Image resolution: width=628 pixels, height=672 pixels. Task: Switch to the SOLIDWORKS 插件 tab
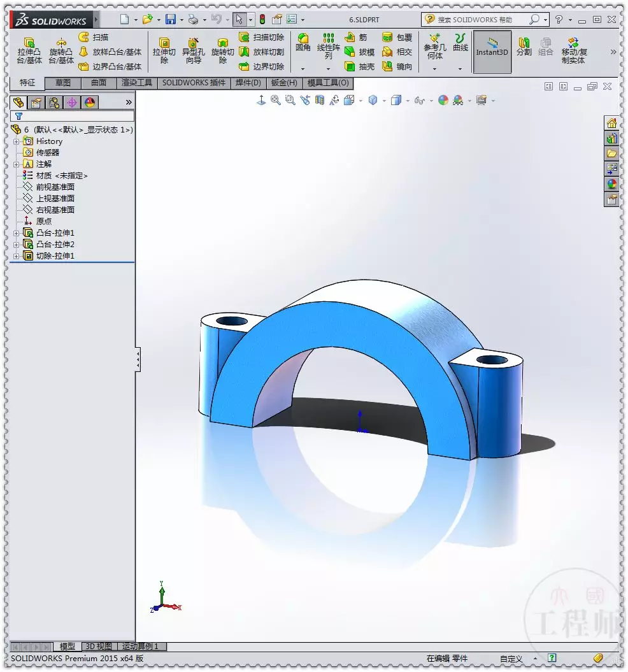pos(194,83)
